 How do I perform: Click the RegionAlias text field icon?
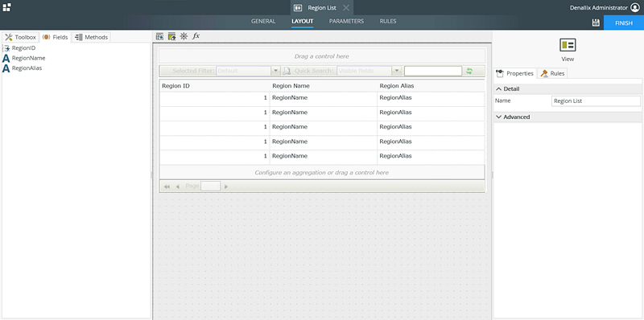(x=6, y=68)
